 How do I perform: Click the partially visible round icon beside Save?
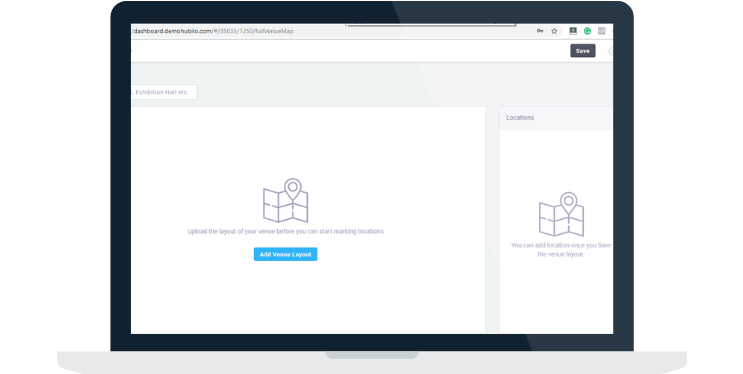coord(611,51)
